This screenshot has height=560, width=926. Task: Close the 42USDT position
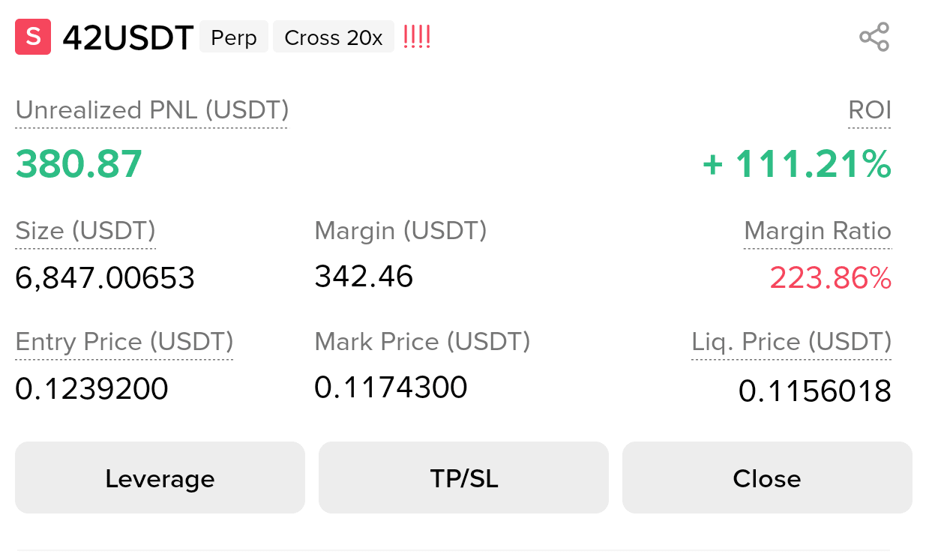click(767, 478)
